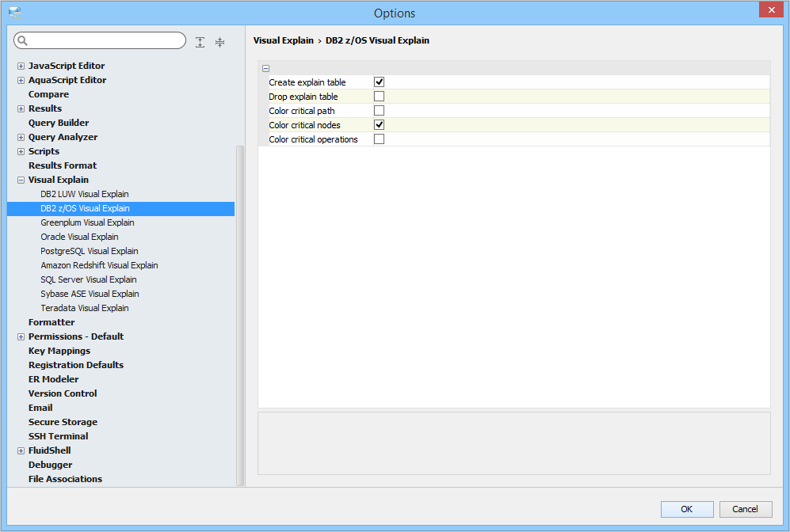Open the ER Modeler page

coord(53,379)
